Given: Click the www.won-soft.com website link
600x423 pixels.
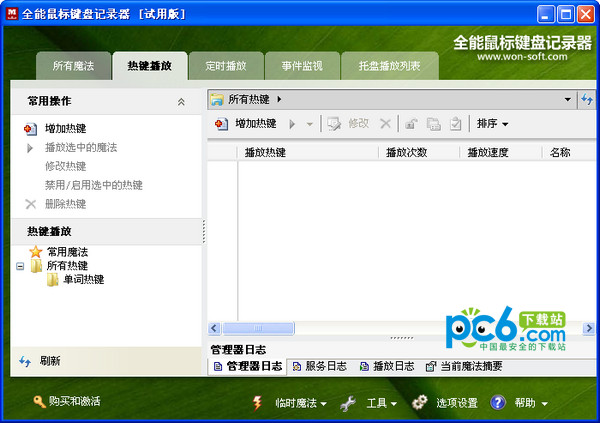Looking at the screenshot, I should [522, 57].
